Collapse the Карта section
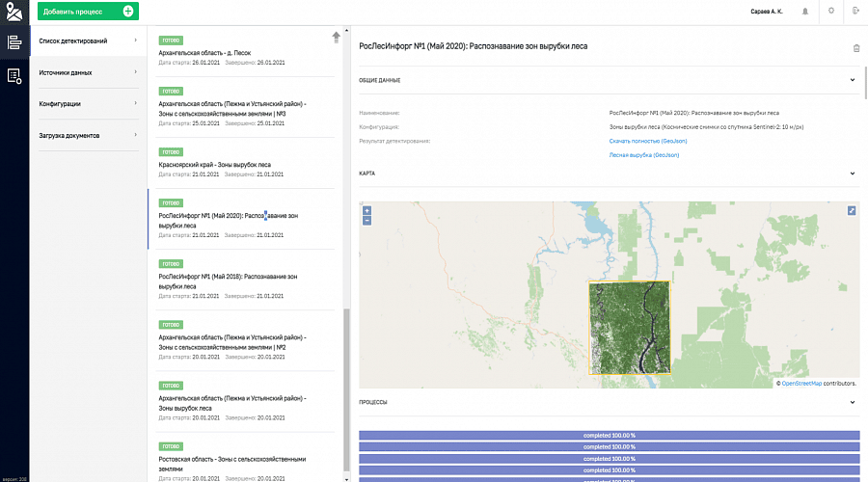The height and width of the screenshot is (482, 868). (853, 174)
